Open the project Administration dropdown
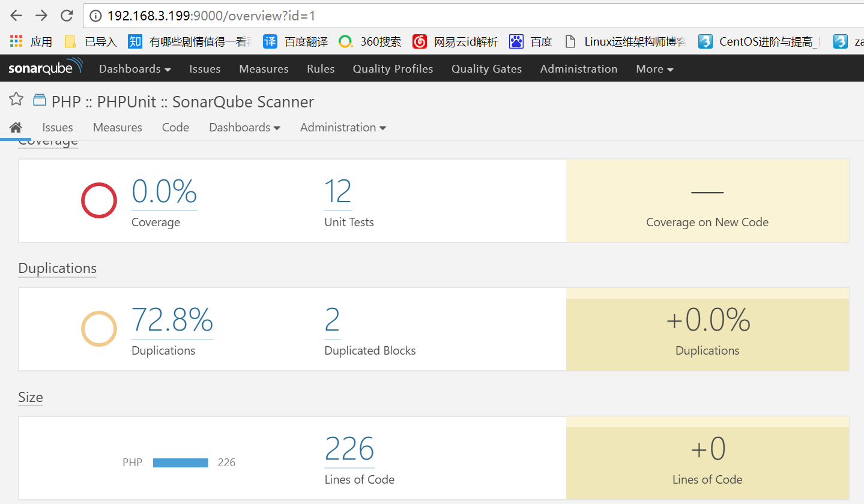 tap(343, 127)
